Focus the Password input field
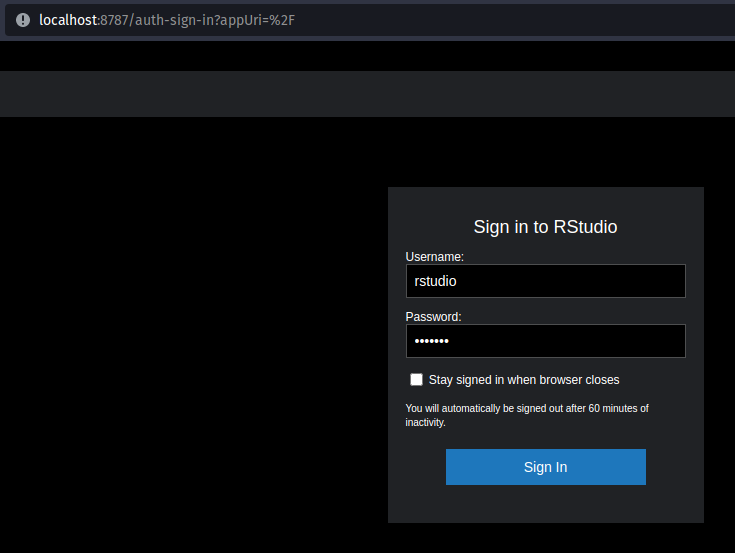The height and width of the screenshot is (553, 735). (x=546, y=341)
